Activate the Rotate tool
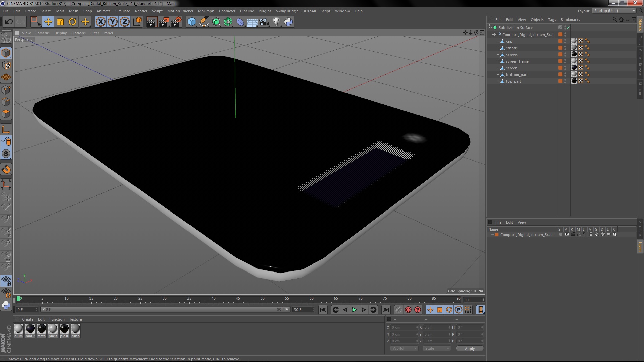The height and width of the screenshot is (362, 644). tap(72, 22)
